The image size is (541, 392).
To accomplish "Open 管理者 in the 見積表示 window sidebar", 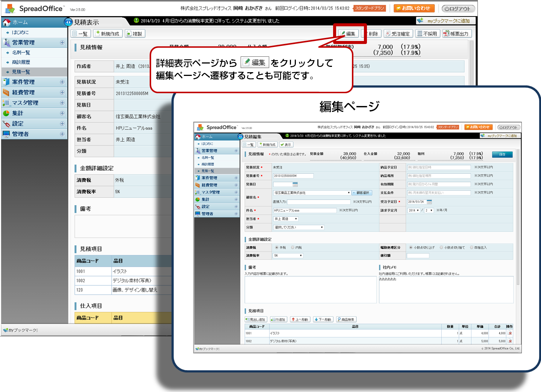I will pos(34,134).
